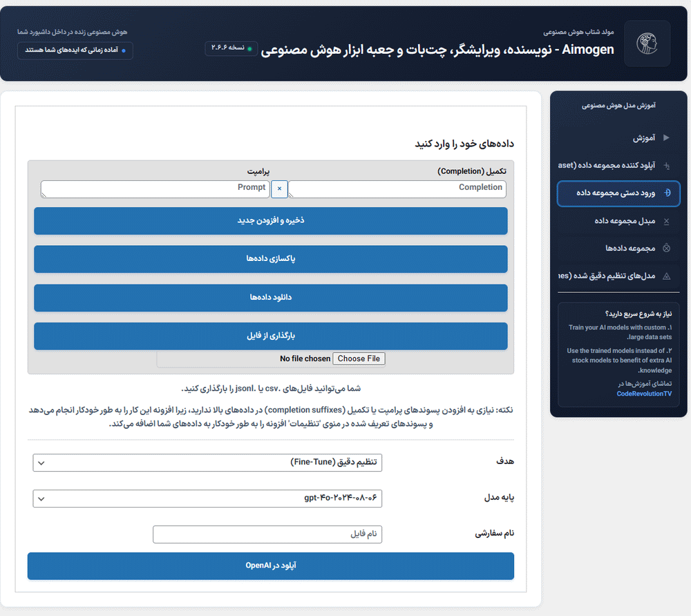Viewport: 691px width, 616px height.
Task: Open the CodeRevolutionTV tutorials link
Action: coord(644,394)
